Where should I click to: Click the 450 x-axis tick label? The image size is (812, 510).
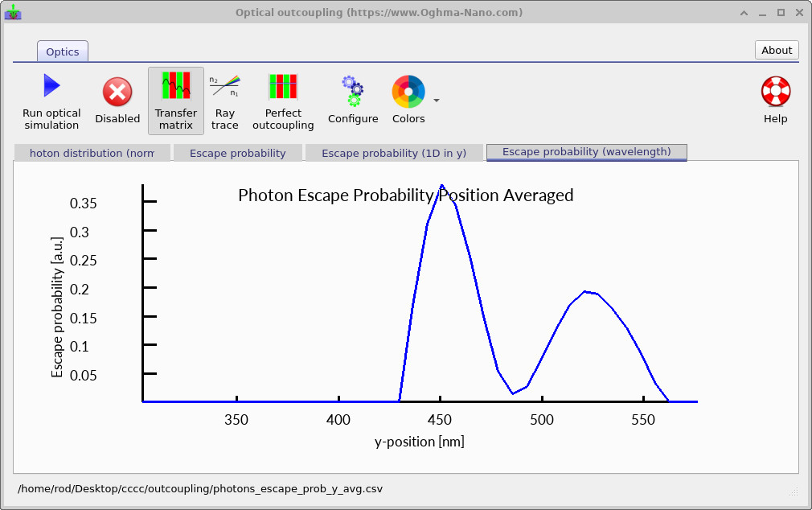tap(440, 420)
